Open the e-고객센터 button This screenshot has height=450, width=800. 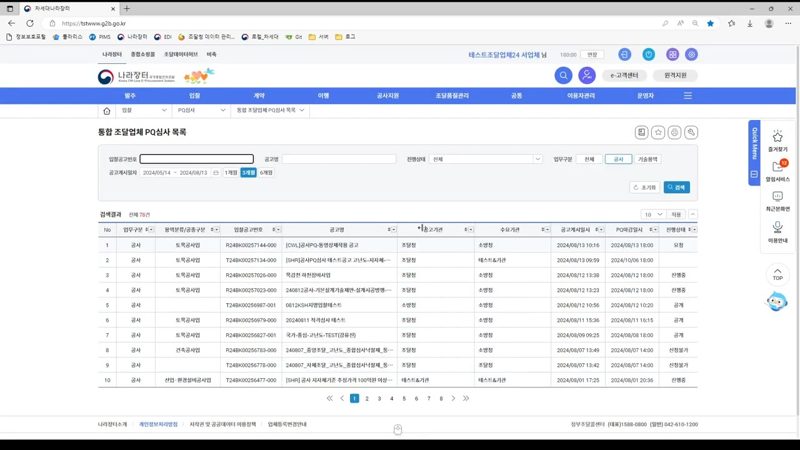point(624,76)
